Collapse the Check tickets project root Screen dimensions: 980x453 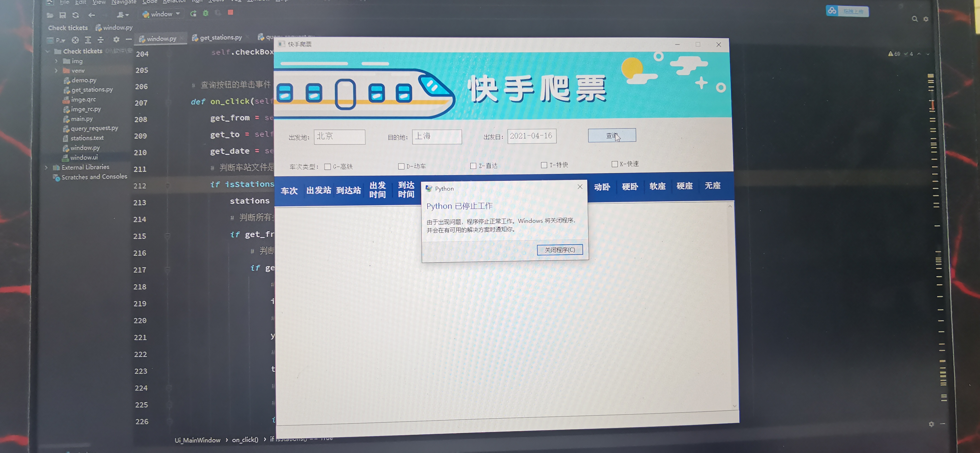click(48, 51)
